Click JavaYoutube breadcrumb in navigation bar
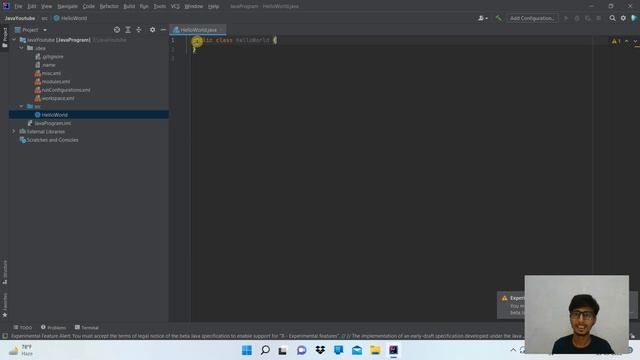The image size is (640, 360). click(x=20, y=18)
